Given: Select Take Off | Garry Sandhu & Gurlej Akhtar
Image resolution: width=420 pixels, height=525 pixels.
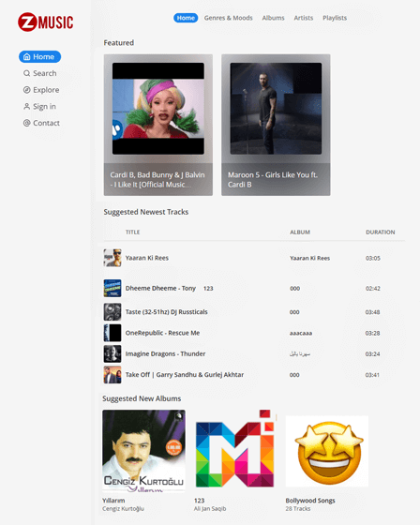Looking at the screenshot, I should pos(185,375).
